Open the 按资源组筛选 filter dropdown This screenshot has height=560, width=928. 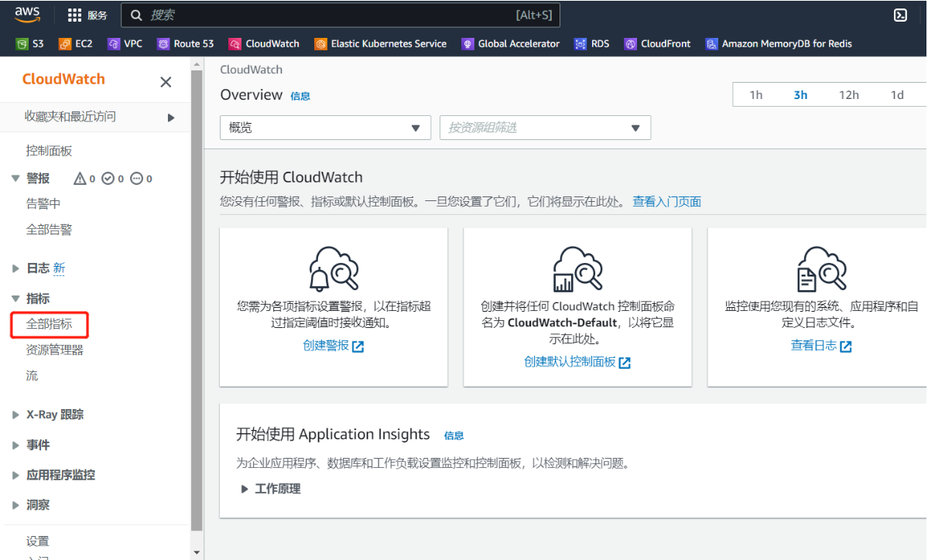pos(545,128)
